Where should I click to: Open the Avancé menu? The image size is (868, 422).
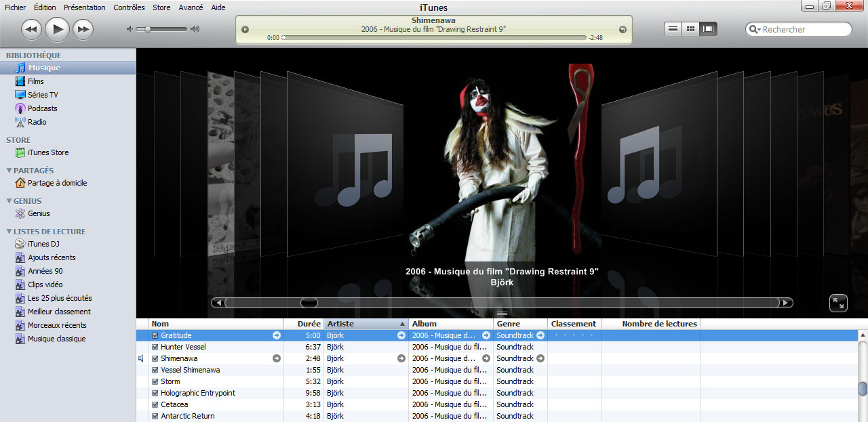[x=191, y=7]
